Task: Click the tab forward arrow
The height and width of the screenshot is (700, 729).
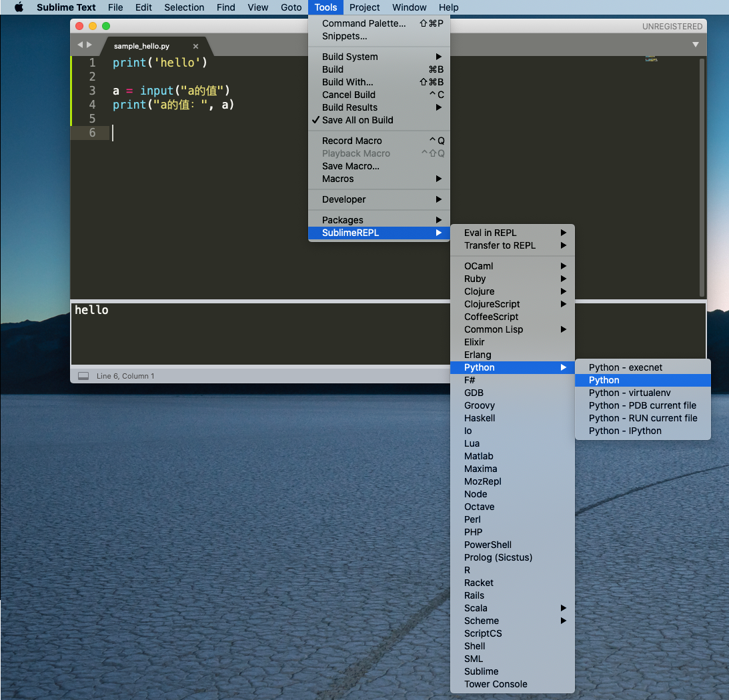Action: point(89,45)
